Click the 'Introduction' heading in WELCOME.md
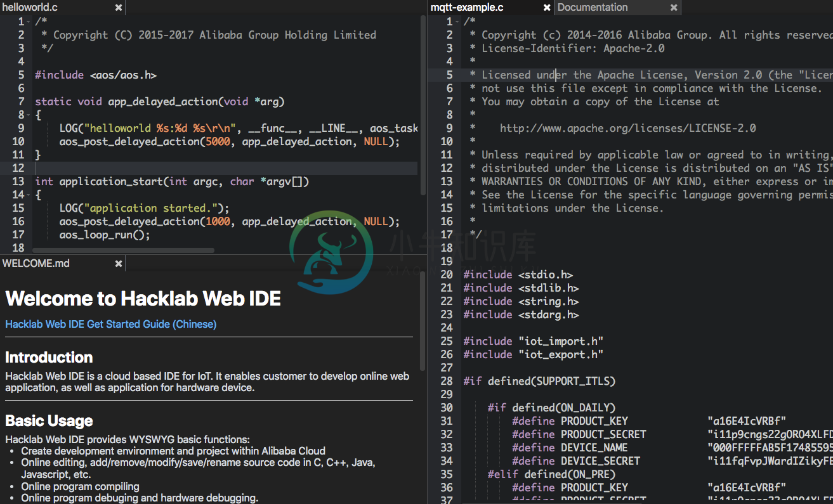The height and width of the screenshot is (504, 833). tap(49, 357)
